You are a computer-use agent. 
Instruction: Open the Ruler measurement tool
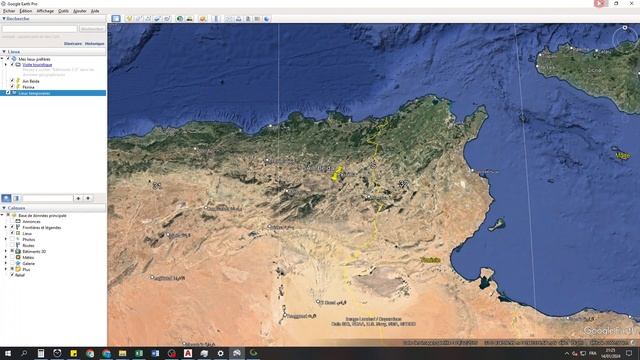coord(216,19)
